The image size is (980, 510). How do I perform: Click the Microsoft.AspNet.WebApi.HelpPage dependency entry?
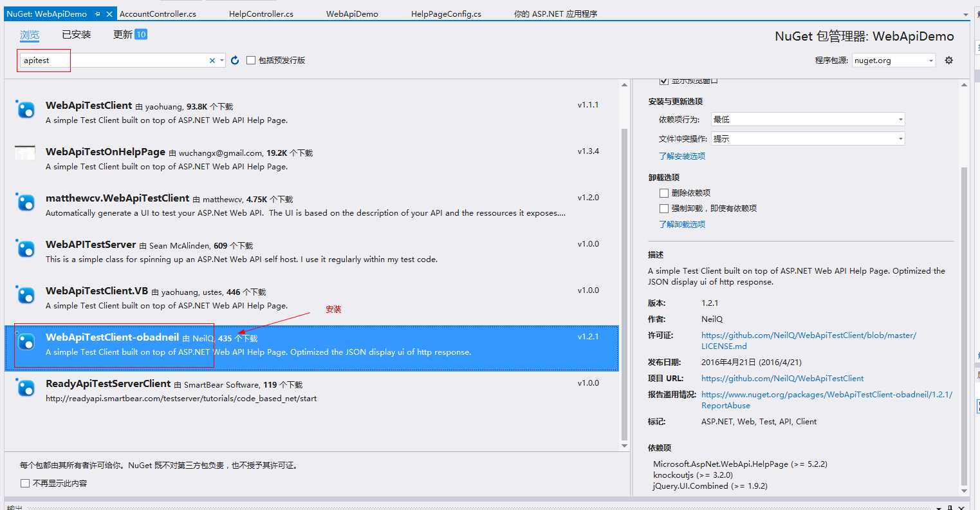coord(740,464)
